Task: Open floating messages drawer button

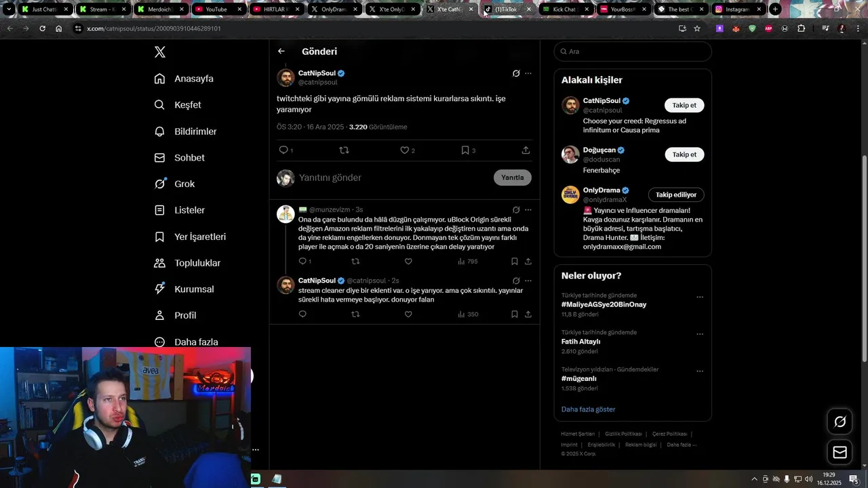Action: (x=840, y=452)
